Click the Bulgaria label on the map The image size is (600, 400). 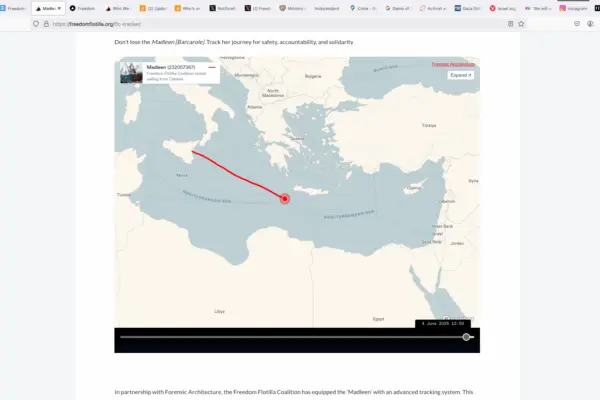313,76
